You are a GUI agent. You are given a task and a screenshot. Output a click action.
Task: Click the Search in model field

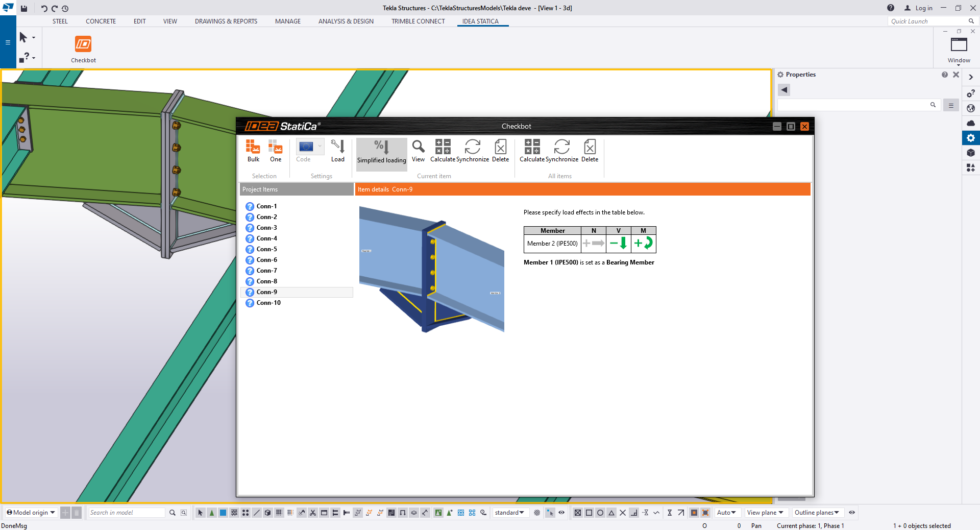[x=126, y=513]
